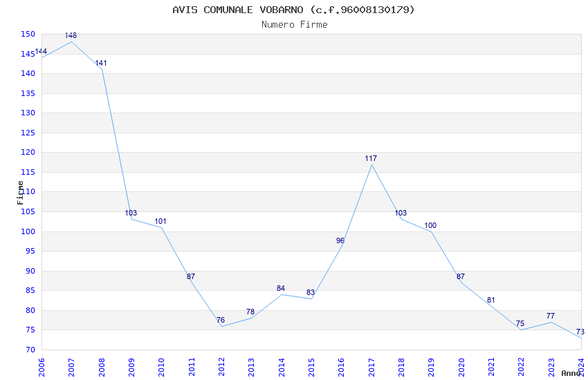Select the 2017 x-axis year label
Screen dimensions: 588x380
(x=371, y=368)
